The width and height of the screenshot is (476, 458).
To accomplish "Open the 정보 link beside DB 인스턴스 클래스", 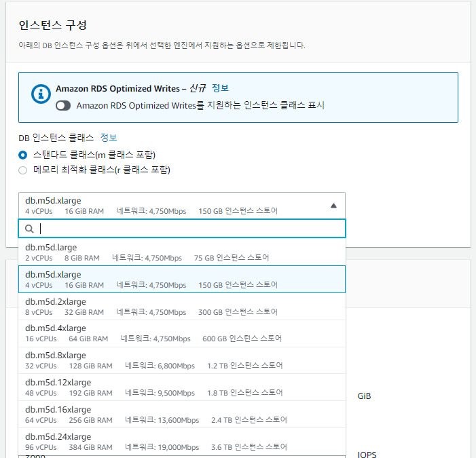I will 109,138.
